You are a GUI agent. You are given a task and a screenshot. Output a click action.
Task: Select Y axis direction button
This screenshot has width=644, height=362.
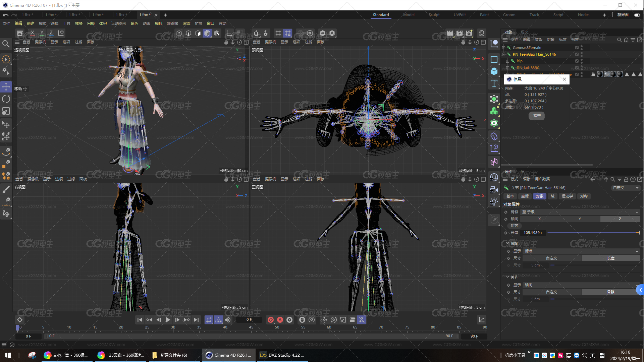580,219
